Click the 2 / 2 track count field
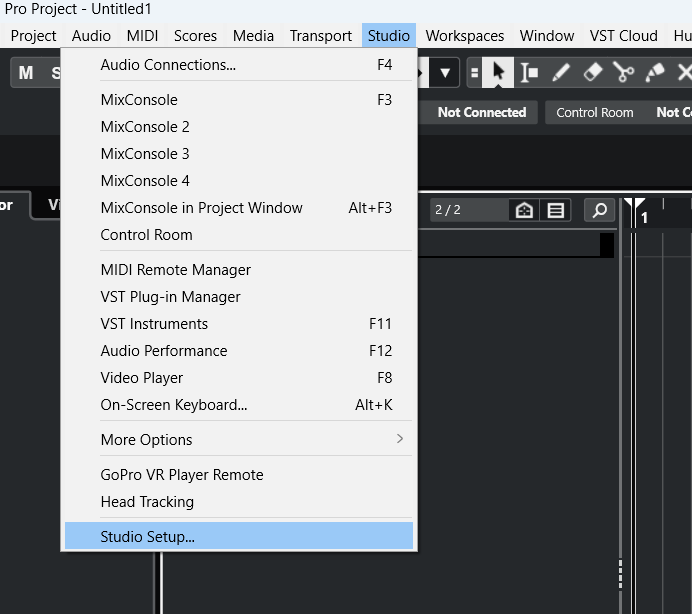The width and height of the screenshot is (692, 614). [x=469, y=210]
